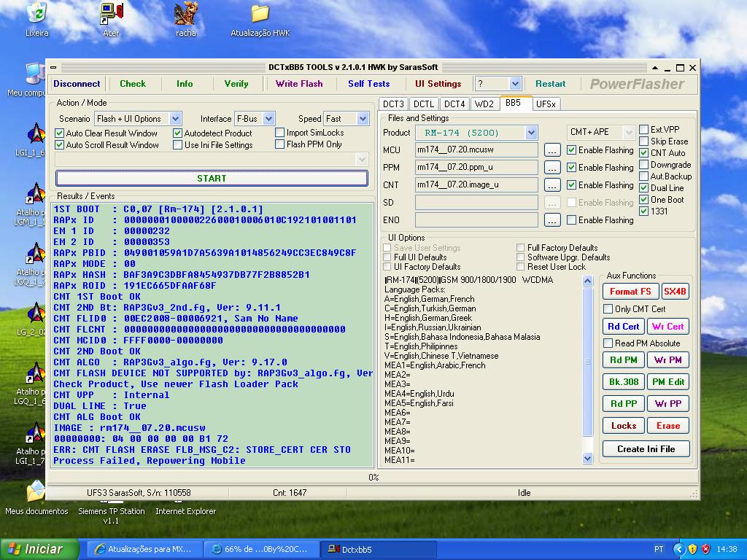This screenshot has height=560, width=747.
Task: Enable Flash PPM Only checkbox
Action: (280, 144)
